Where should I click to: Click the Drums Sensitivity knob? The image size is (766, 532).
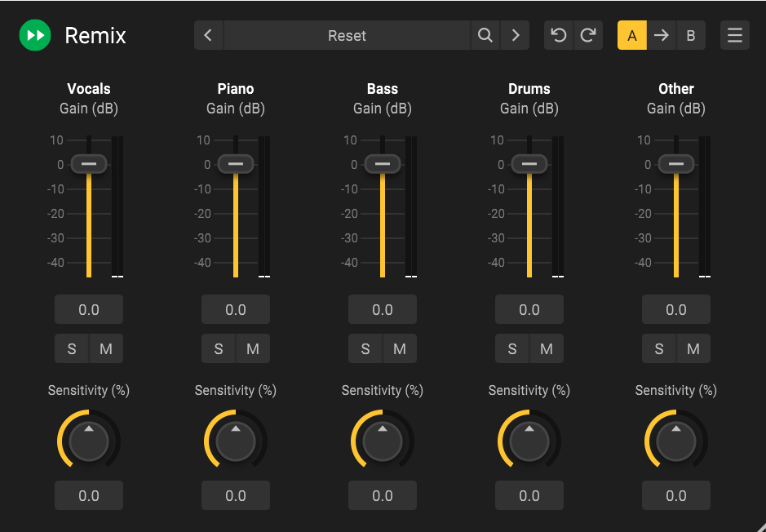(x=529, y=441)
